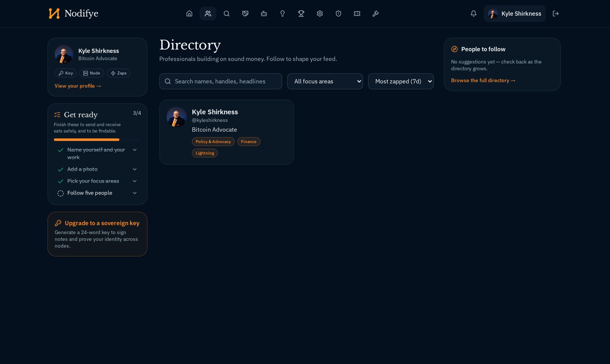610x364 pixels.
Task: Click the Nodifye logo
Action: (x=73, y=14)
